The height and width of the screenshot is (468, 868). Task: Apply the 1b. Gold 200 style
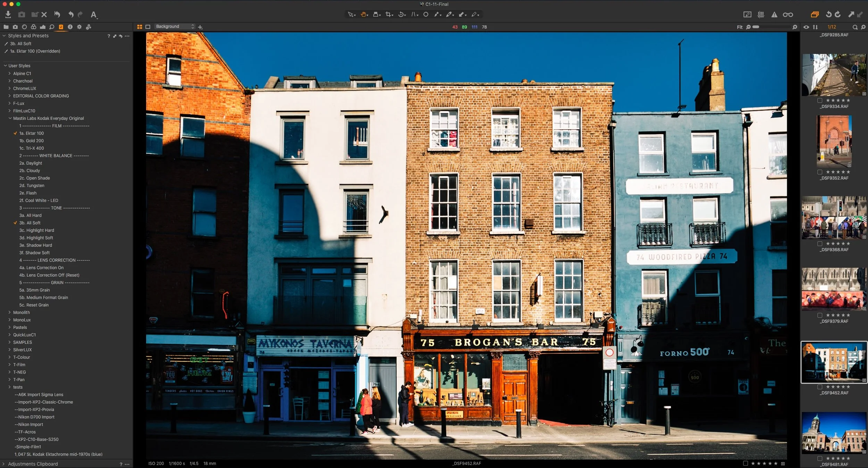pyautogui.click(x=31, y=141)
